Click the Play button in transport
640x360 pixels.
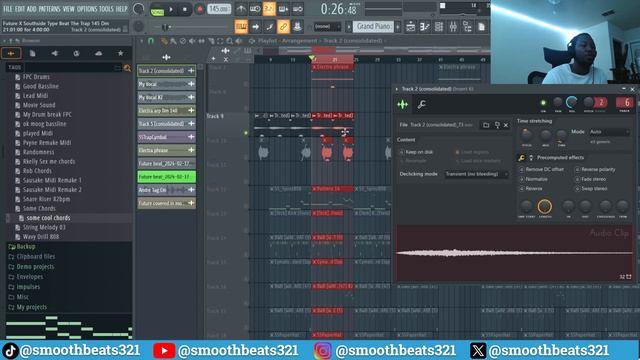pyautogui.click(x=171, y=9)
